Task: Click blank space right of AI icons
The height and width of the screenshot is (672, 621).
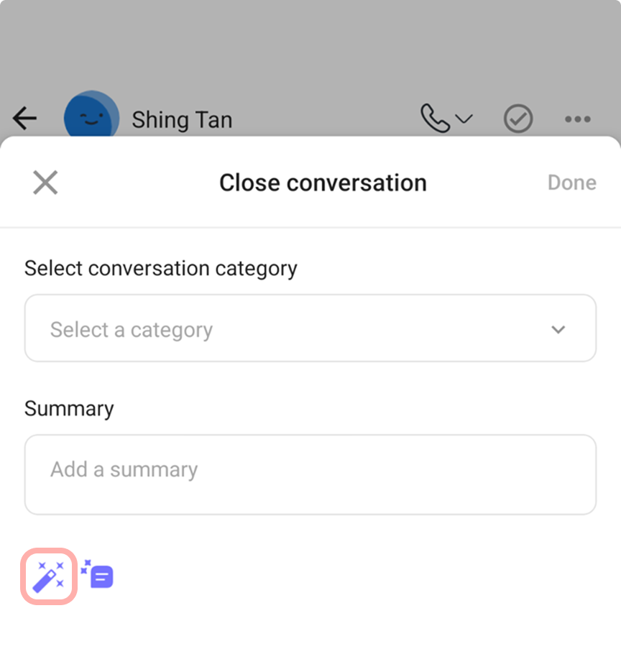Action: (x=359, y=576)
